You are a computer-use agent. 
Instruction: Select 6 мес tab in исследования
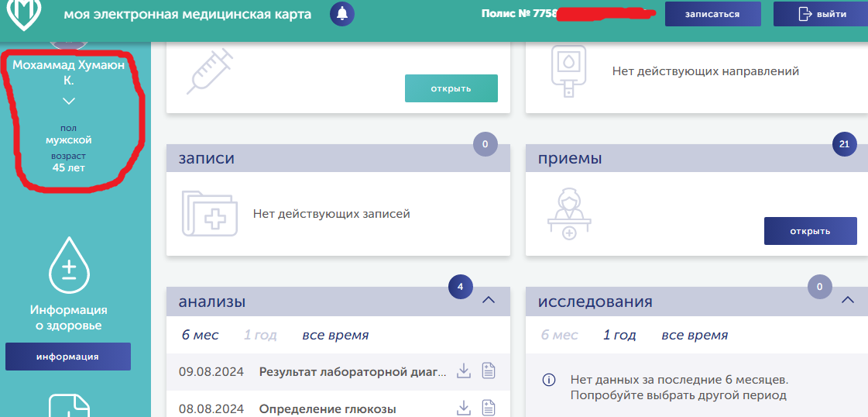559,335
